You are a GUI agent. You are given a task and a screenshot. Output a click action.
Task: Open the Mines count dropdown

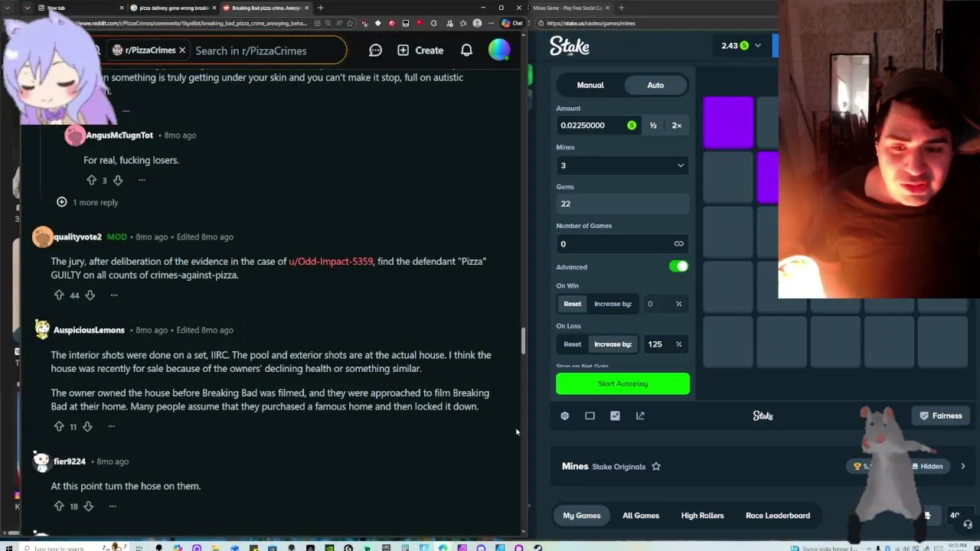622,165
